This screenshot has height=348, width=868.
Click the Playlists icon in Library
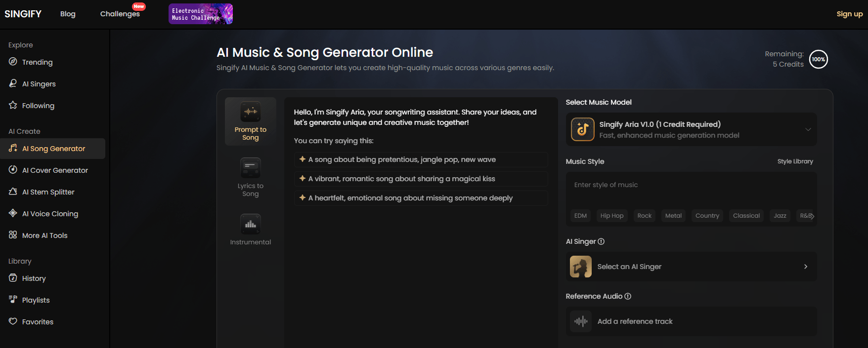(13, 300)
